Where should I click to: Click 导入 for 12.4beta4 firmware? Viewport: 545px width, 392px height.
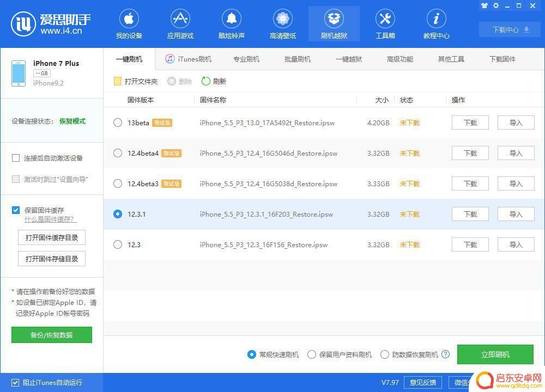tap(516, 153)
